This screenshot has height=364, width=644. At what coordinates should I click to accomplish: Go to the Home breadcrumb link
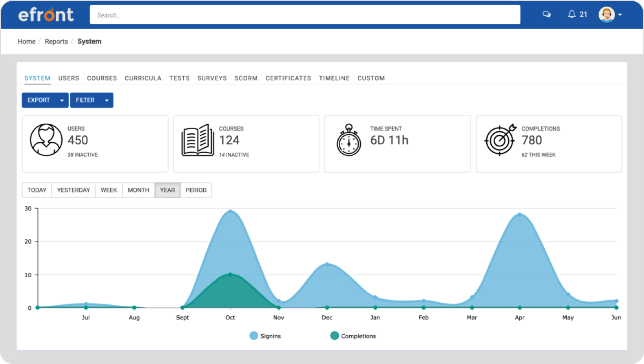(26, 41)
